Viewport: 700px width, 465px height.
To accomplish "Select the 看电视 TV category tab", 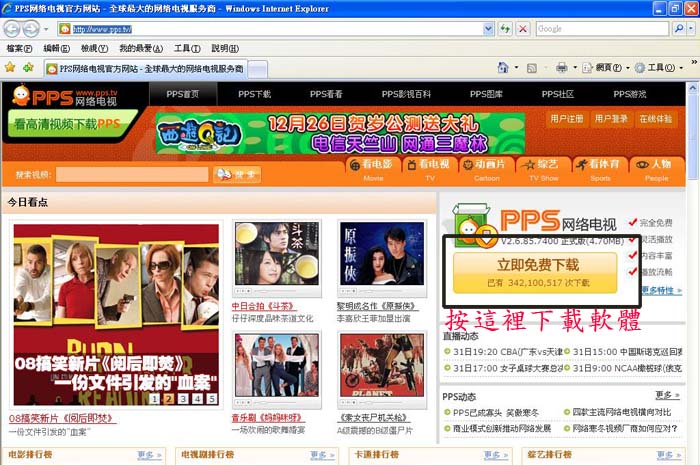I will (x=430, y=170).
